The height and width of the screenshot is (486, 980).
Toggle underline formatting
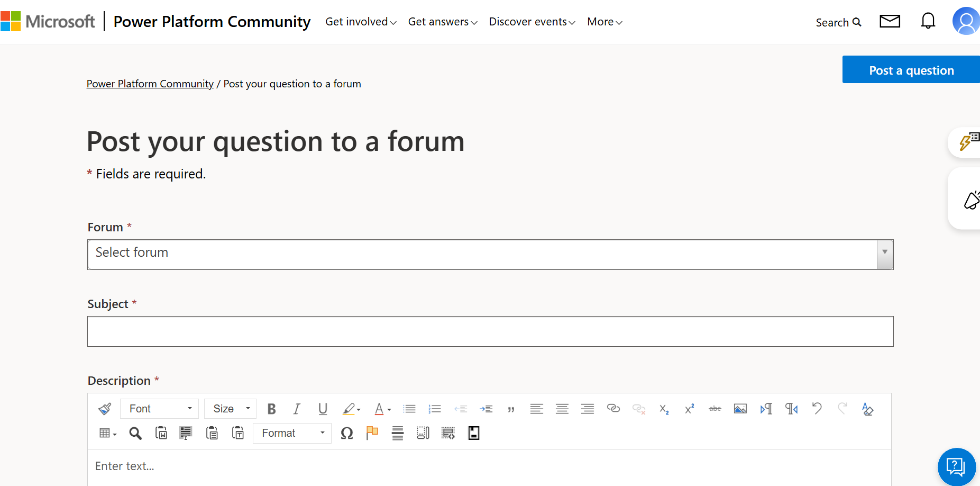click(x=323, y=409)
